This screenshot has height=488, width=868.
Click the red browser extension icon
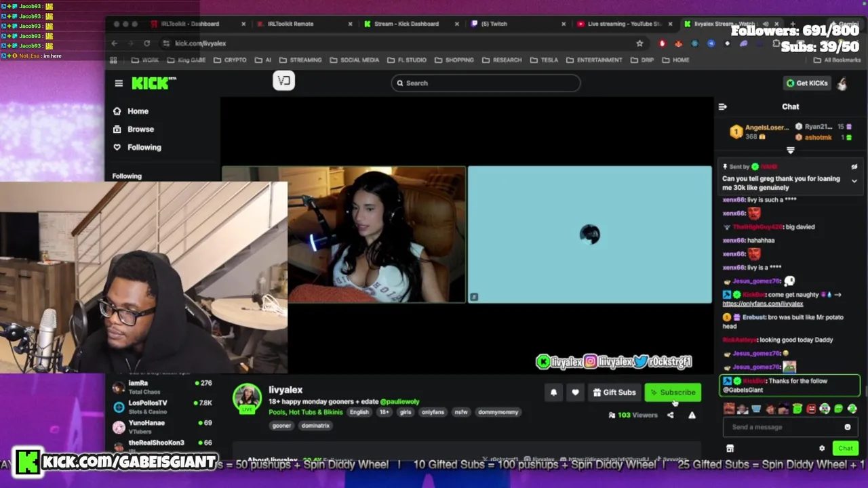point(663,43)
